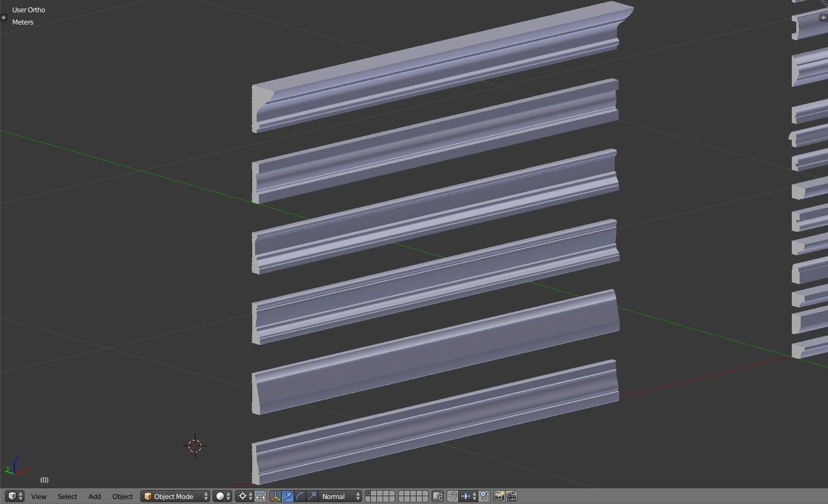This screenshot has width=828, height=504.
Task: Open the Object Mode dropdown
Action: tap(175, 496)
